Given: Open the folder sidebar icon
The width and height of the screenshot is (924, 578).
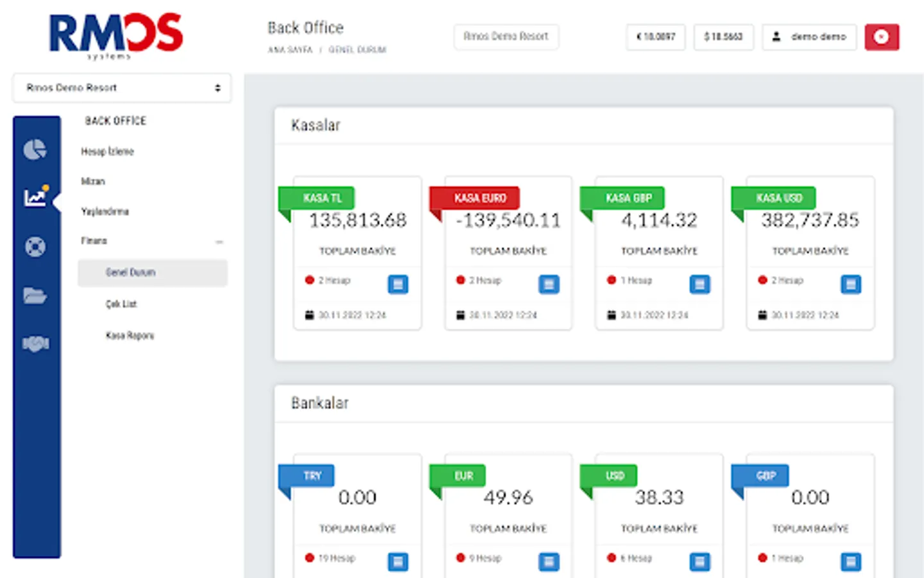Looking at the screenshot, I should click(35, 295).
